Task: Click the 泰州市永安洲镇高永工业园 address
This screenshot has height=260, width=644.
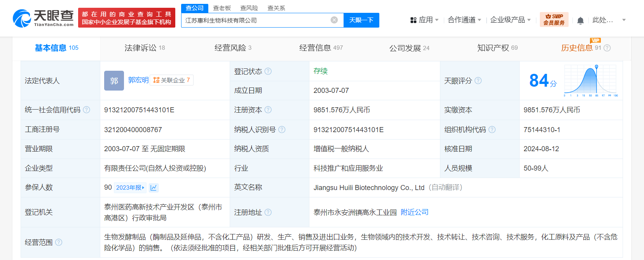Action: [355, 212]
